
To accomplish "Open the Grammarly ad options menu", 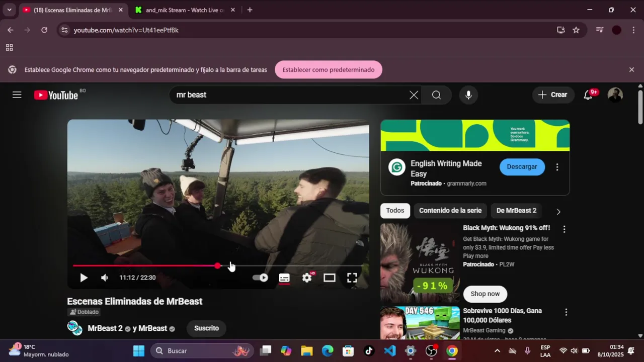I will click(557, 167).
